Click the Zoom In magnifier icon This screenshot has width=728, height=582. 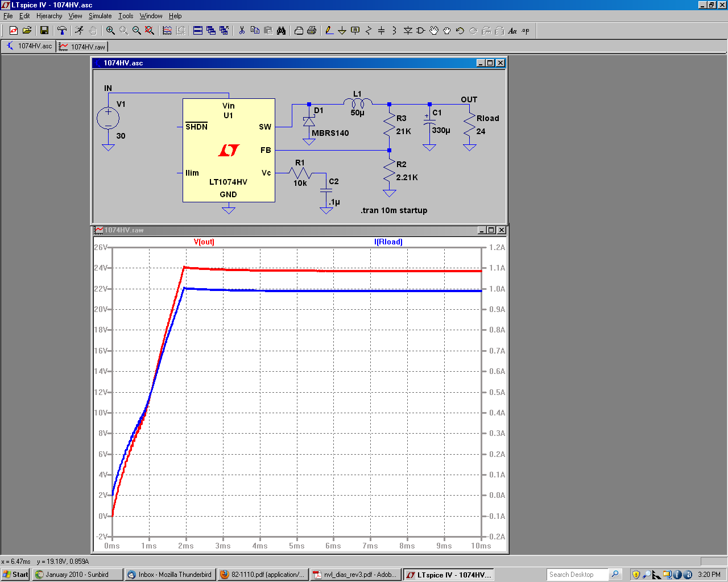110,31
